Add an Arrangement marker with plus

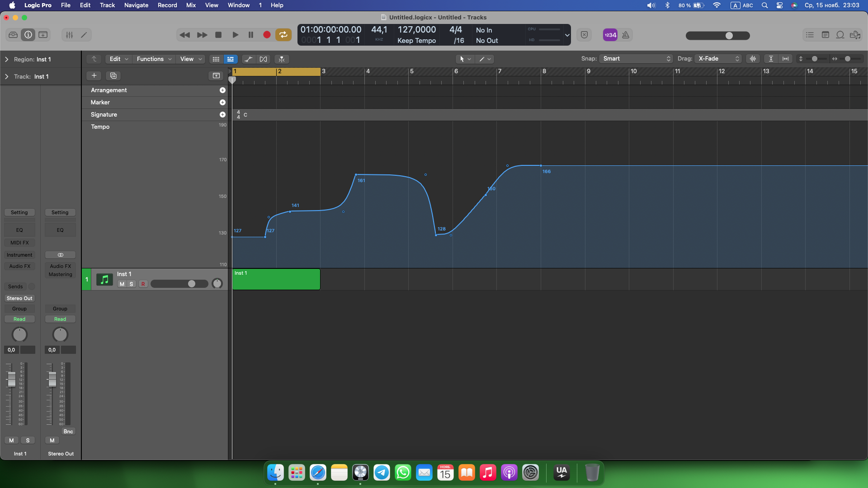(x=222, y=90)
